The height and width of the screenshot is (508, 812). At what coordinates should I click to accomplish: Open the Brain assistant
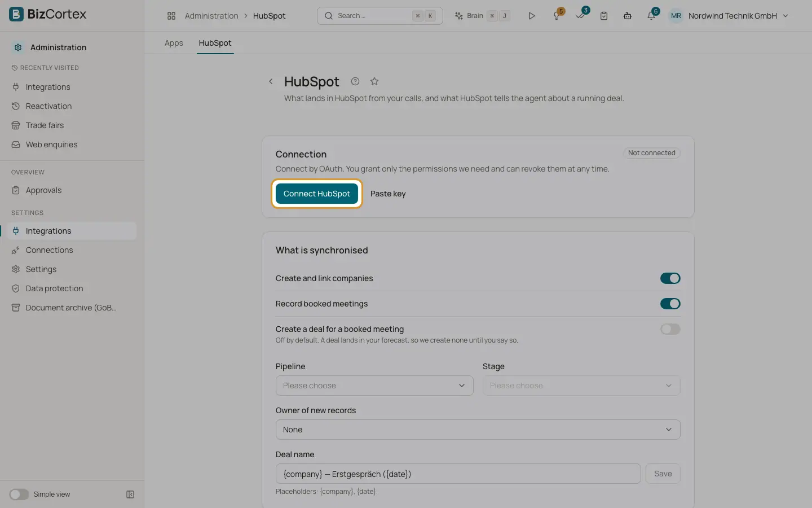[483, 16]
